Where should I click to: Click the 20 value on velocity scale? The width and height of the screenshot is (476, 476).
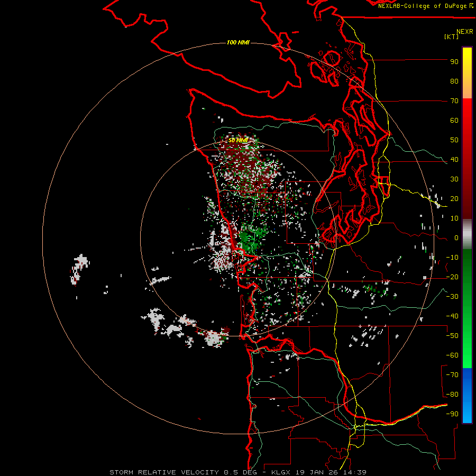pos(454,199)
